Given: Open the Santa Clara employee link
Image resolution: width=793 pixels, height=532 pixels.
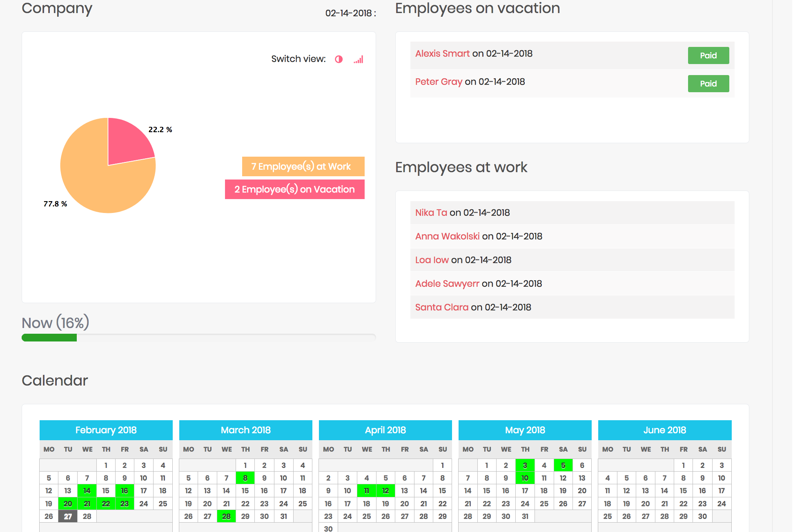Looking at the screenshot, I should tap(441, 307).
